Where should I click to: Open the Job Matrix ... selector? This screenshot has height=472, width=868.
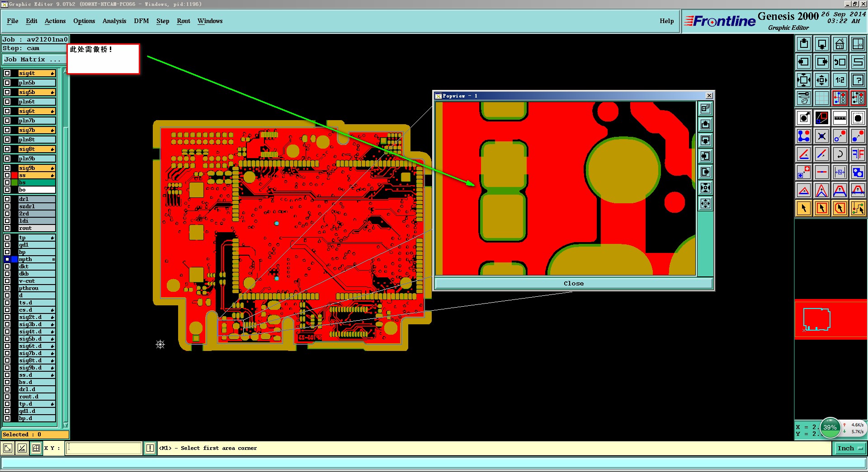34,60
